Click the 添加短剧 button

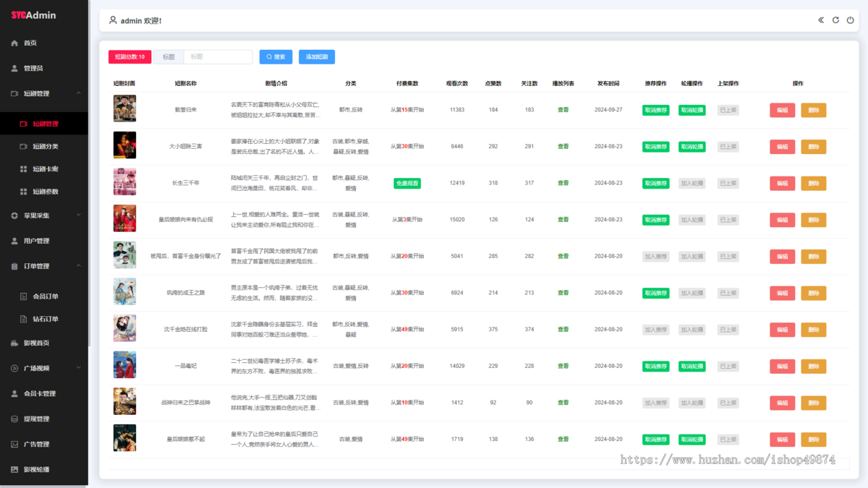(317, 56)
